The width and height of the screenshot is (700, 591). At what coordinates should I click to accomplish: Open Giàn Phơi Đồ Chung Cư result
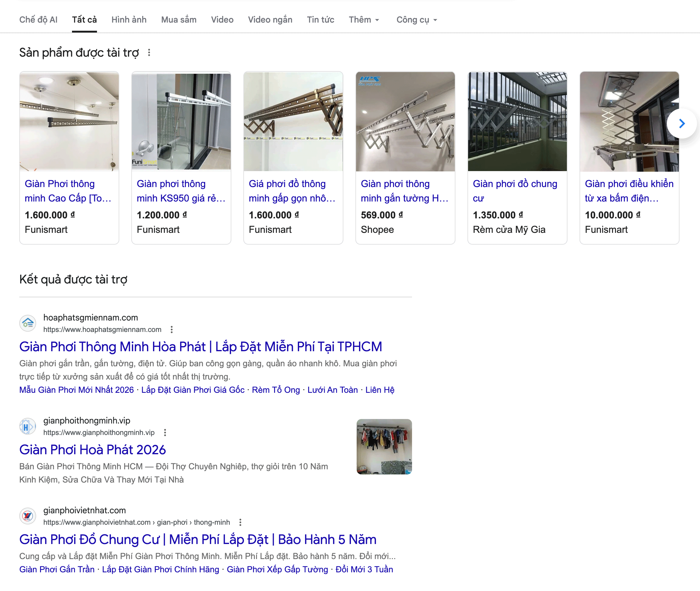click(x=198, y=540)
